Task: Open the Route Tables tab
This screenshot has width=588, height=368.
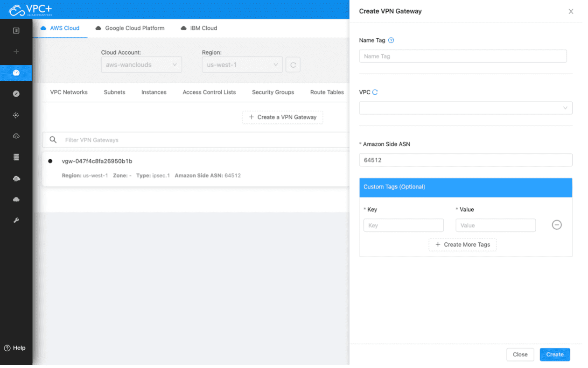Action: 327,92
